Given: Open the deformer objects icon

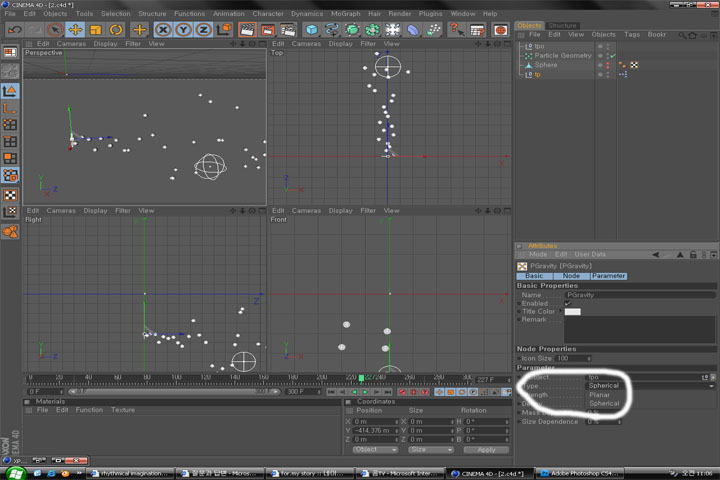Looking at the screenshot, I should [413, 30].
